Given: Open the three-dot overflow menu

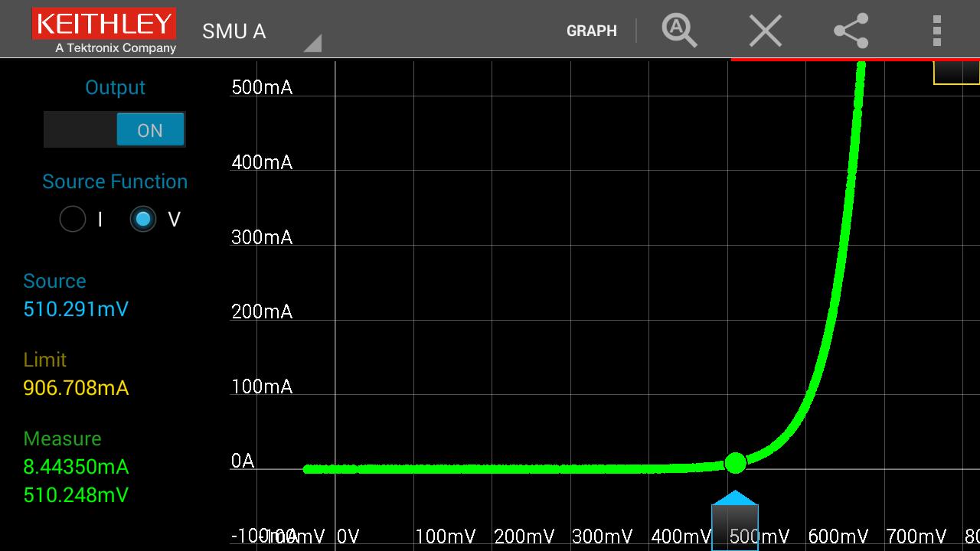Looking at the screenshot, I should (936, 31).
